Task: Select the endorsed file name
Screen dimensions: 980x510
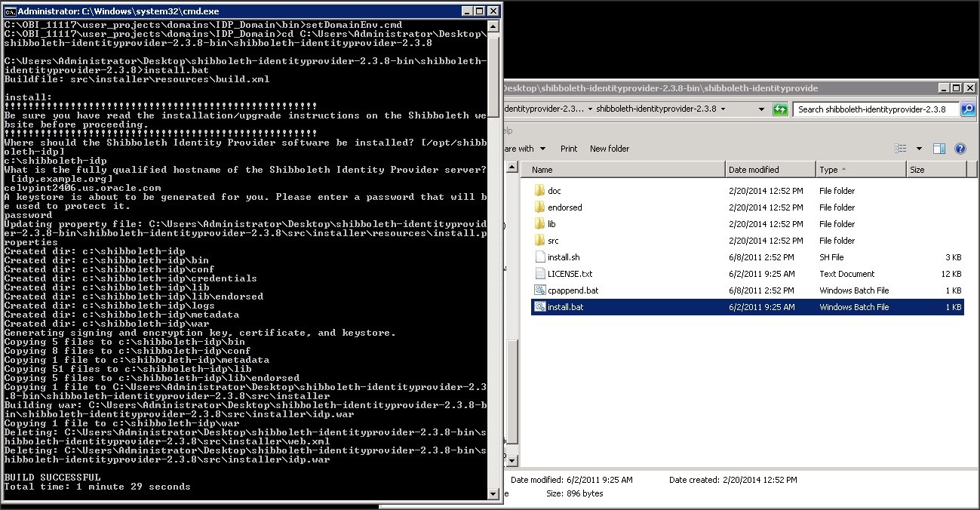Action: (x=565, y=207)
